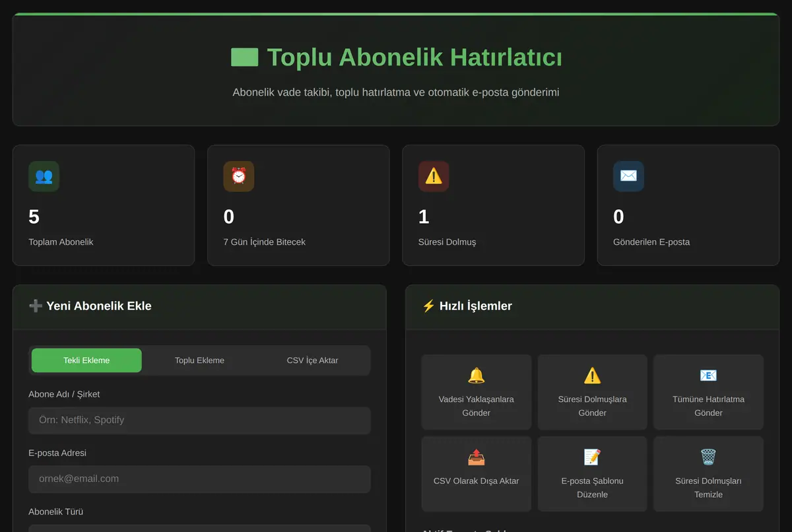
Task: Click the Hızlı İşlemler heading
Action: pos(476,306)
